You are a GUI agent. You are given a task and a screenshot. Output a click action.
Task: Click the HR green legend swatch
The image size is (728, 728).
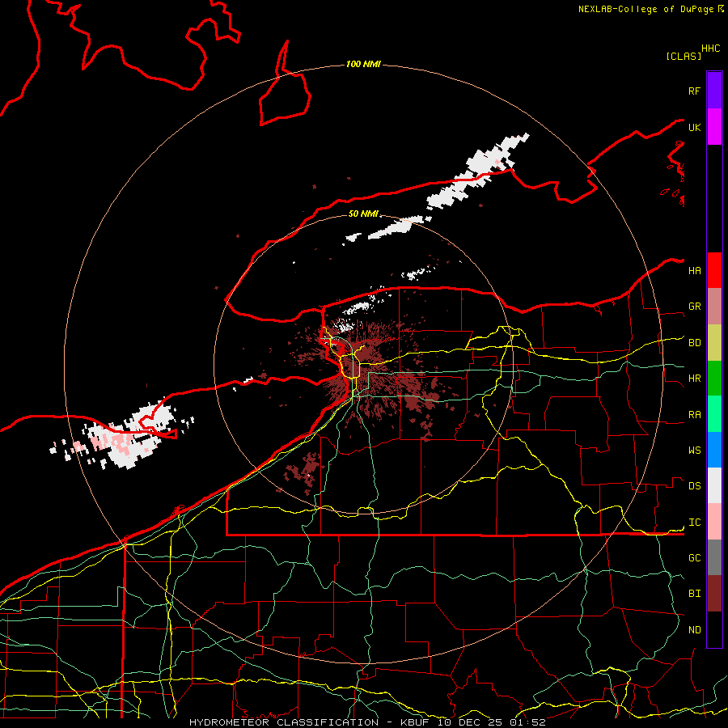[x=714, y=379]
